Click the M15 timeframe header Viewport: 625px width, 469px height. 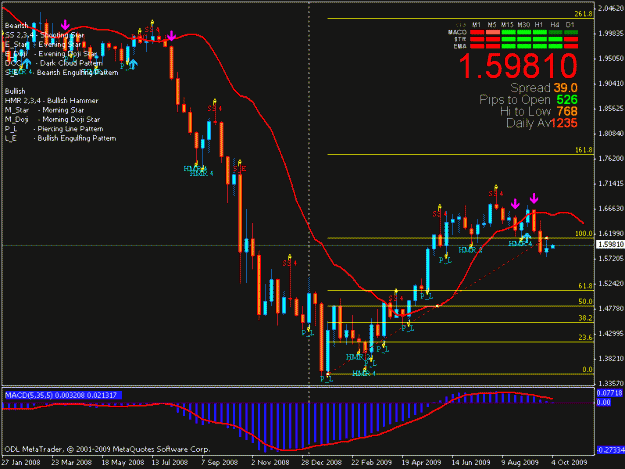coord(507,25)
